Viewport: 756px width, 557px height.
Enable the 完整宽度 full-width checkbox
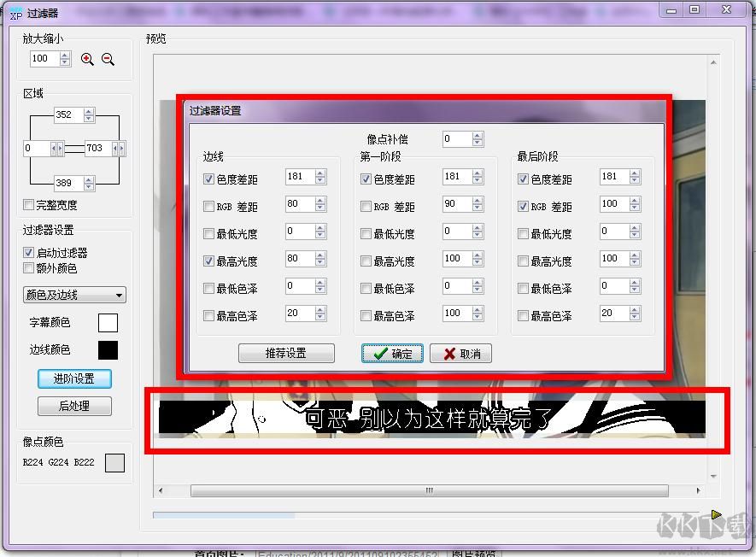[29, 204]
